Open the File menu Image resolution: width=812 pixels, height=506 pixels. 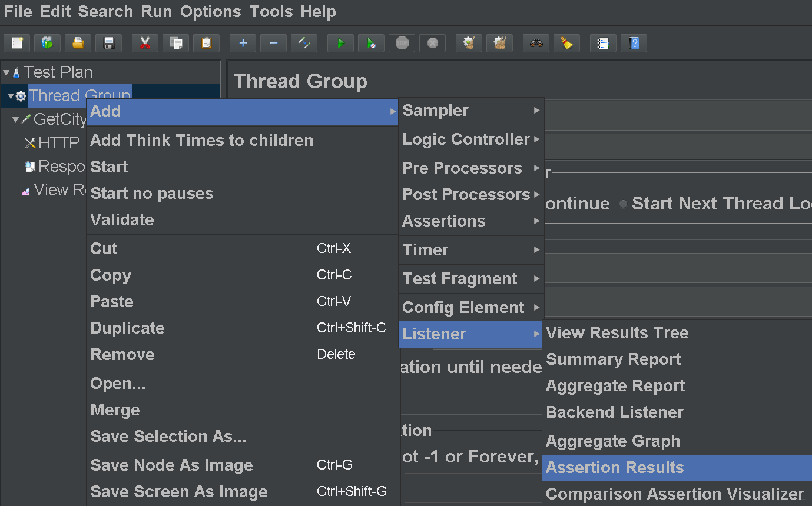pyautogui.click(x=18, y=12)
